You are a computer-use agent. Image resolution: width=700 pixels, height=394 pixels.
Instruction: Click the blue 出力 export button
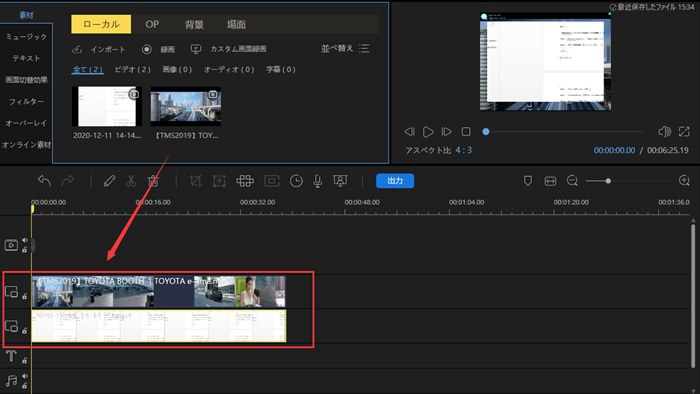(x=395, y=181)
